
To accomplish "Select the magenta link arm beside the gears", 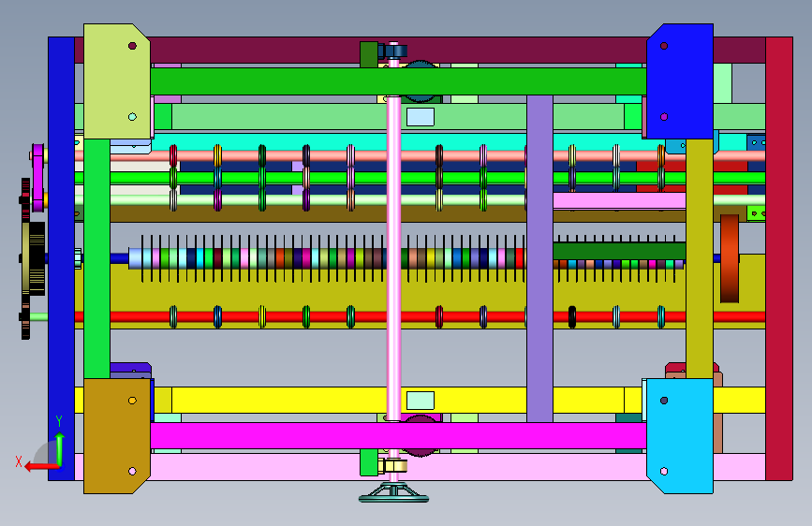I will 37,178.
